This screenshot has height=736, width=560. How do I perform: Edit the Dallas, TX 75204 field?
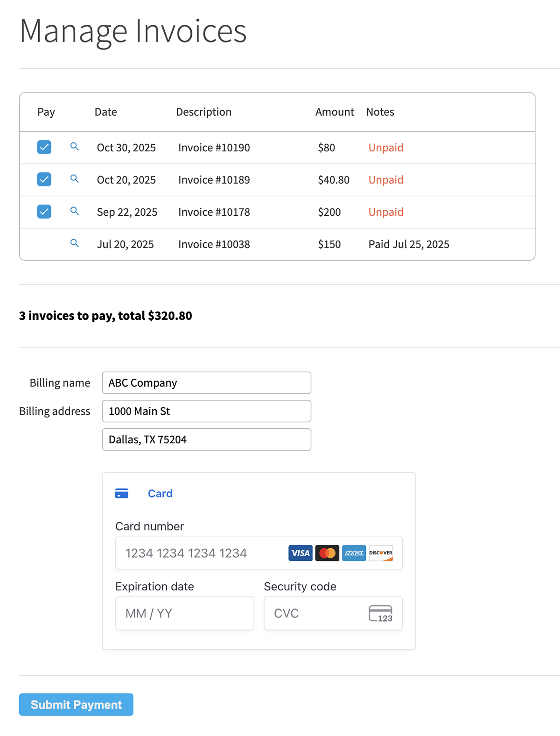pyautogui.click(x=206, y=439)
